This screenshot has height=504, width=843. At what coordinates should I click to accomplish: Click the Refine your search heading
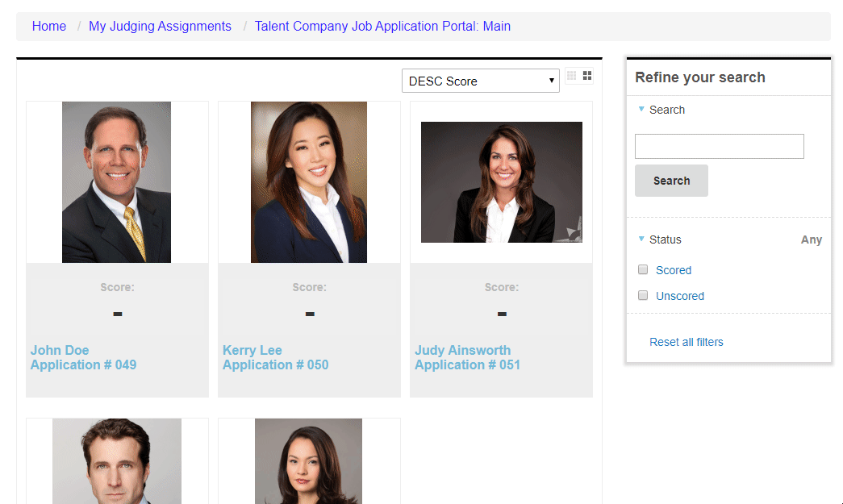(x=700, y=77)
